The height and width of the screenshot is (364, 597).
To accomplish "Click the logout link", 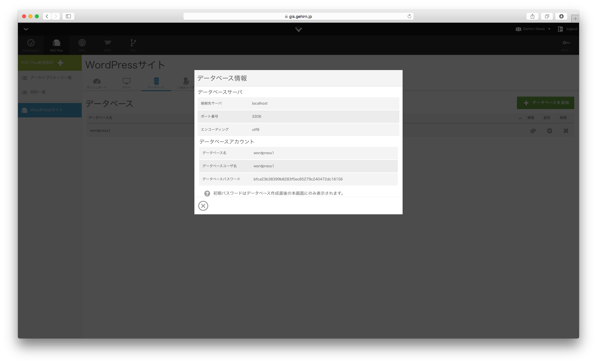I will tap(568, 29).
